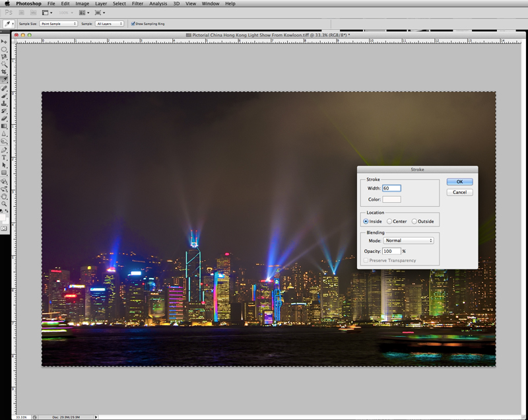
Task: Choose the Inside stroke location
Action: tap(366, 221)
